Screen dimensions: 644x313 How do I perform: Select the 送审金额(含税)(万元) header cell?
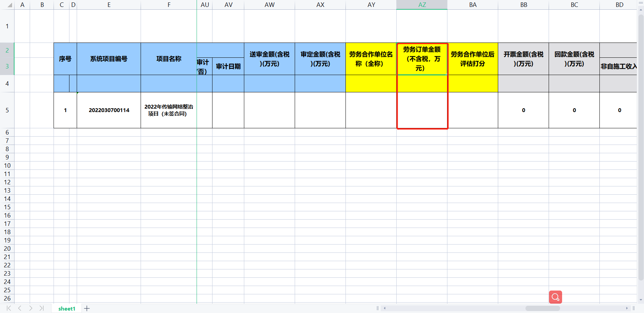click(x=269, y=59)
